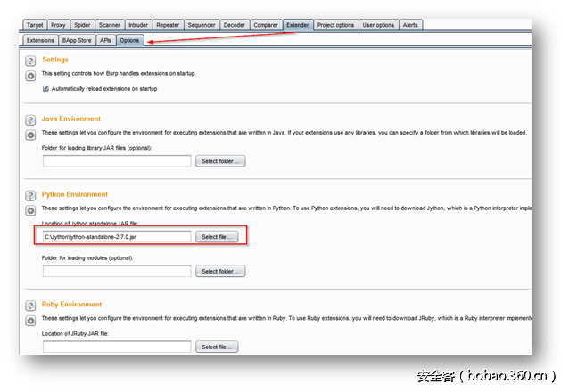Open help for Java Environment
Screen dimensions: 569x392
pyautogui.click(x=30, y=119)
